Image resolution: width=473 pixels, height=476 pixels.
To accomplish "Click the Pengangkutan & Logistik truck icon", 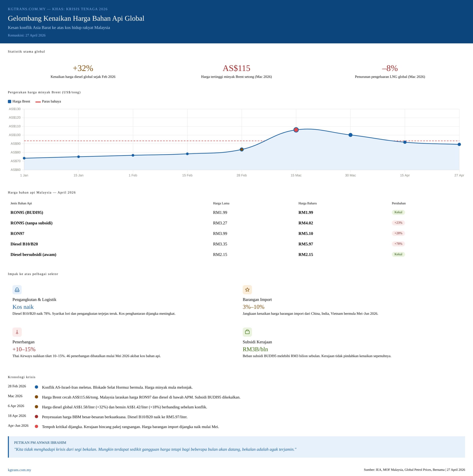I will (17, 290).
